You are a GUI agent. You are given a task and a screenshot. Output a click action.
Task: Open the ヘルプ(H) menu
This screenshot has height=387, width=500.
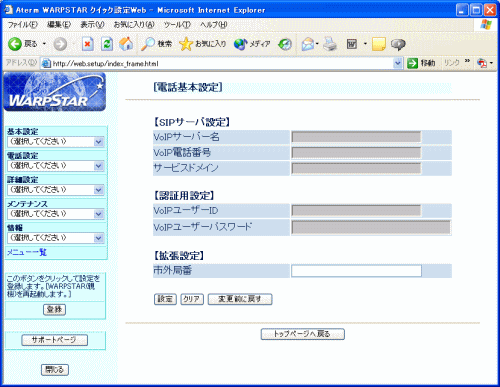[x=213, y=25]
